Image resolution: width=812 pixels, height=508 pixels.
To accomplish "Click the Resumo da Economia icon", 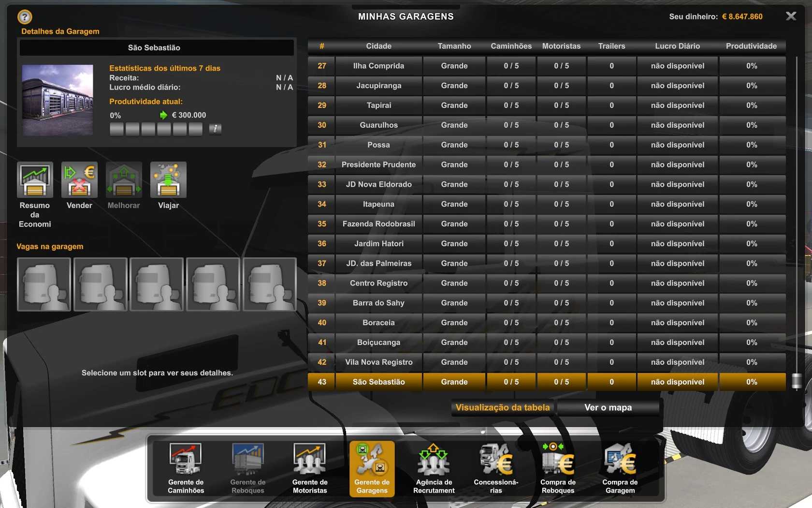I will [x=35, y=180].
